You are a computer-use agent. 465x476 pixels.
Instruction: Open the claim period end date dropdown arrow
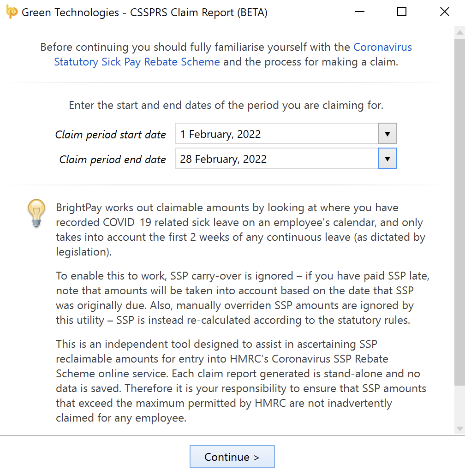(x=387, y=159)
